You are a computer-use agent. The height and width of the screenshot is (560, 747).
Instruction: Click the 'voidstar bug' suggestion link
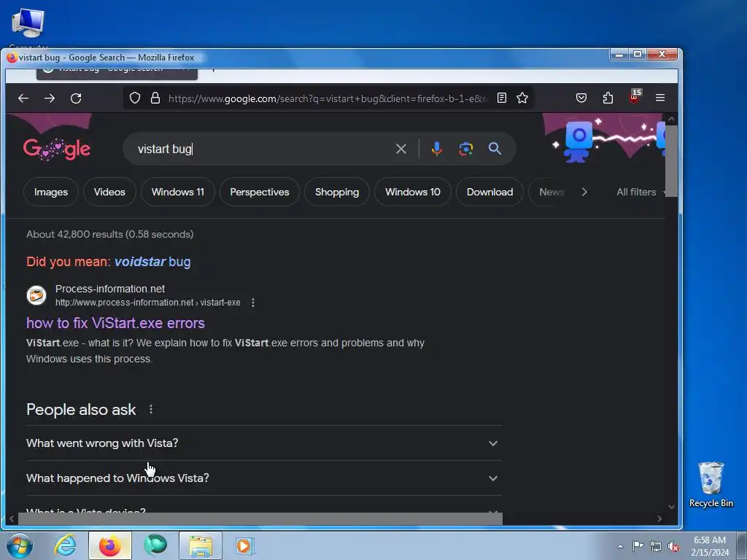tap(152, 262)
